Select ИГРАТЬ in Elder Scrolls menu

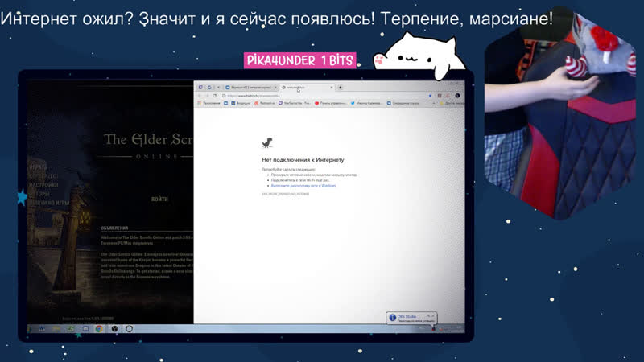pos(38,167)
